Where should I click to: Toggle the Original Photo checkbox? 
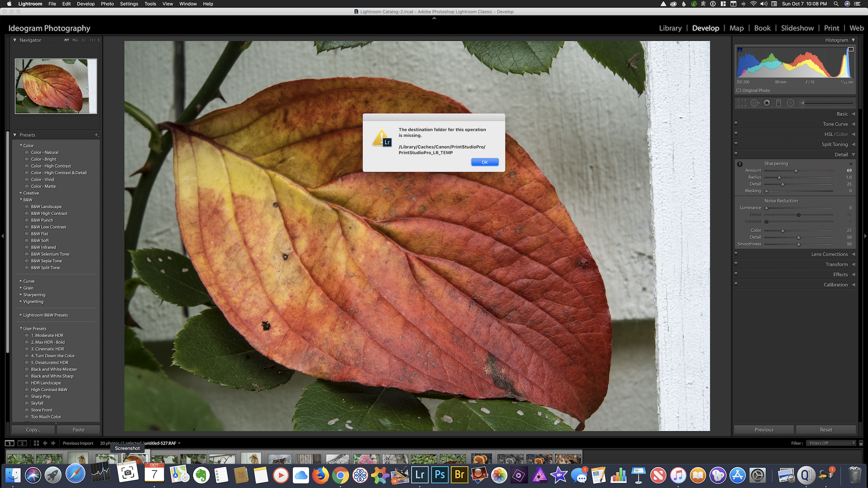click(x=739, y=90)
